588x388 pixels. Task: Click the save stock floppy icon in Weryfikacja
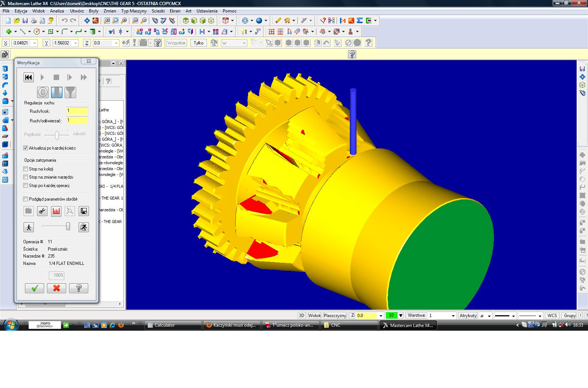(x=83, y=211)
